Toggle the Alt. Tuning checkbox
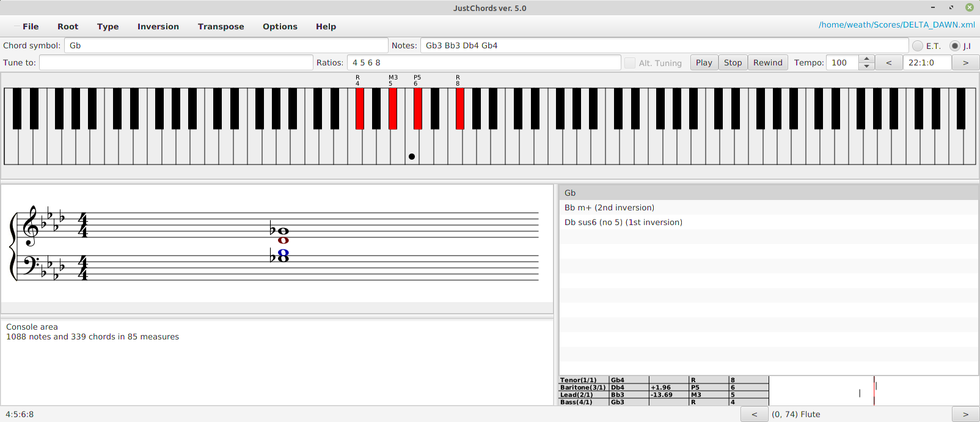 click(630, 63)
